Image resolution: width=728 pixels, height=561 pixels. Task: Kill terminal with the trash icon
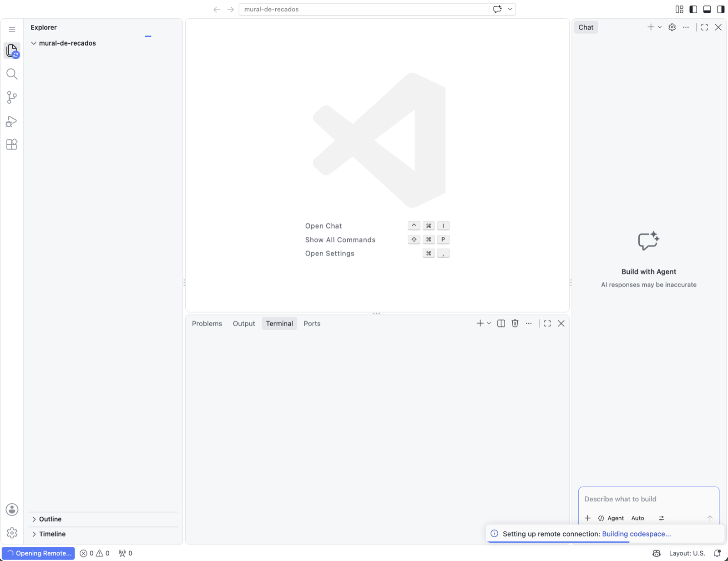pyautogui.click(x=515, y=323)
